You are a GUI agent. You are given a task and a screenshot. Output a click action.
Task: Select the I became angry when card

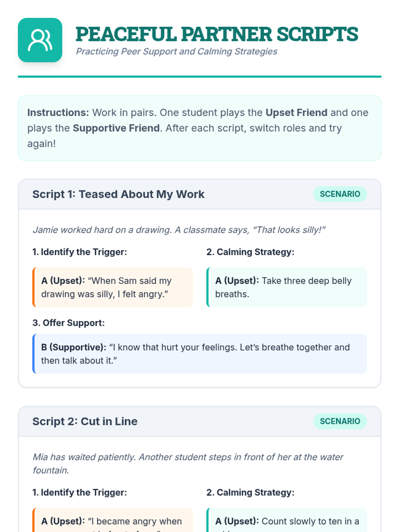click(x=113, y=520)
